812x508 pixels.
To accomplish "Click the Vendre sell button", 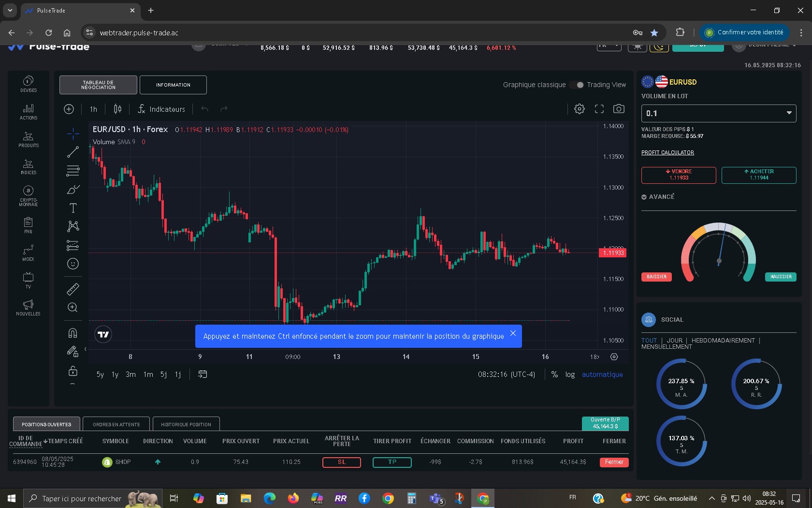I will coord(679,175).
